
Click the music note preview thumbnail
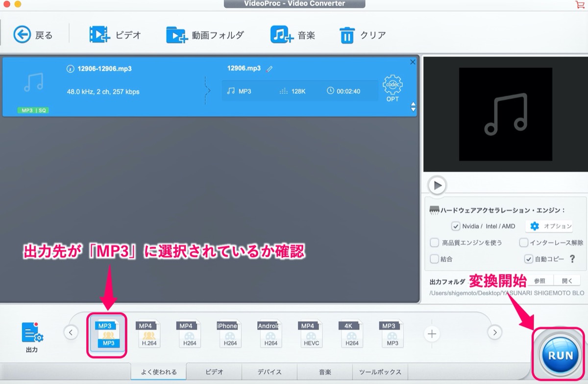(x=505, y=114)
